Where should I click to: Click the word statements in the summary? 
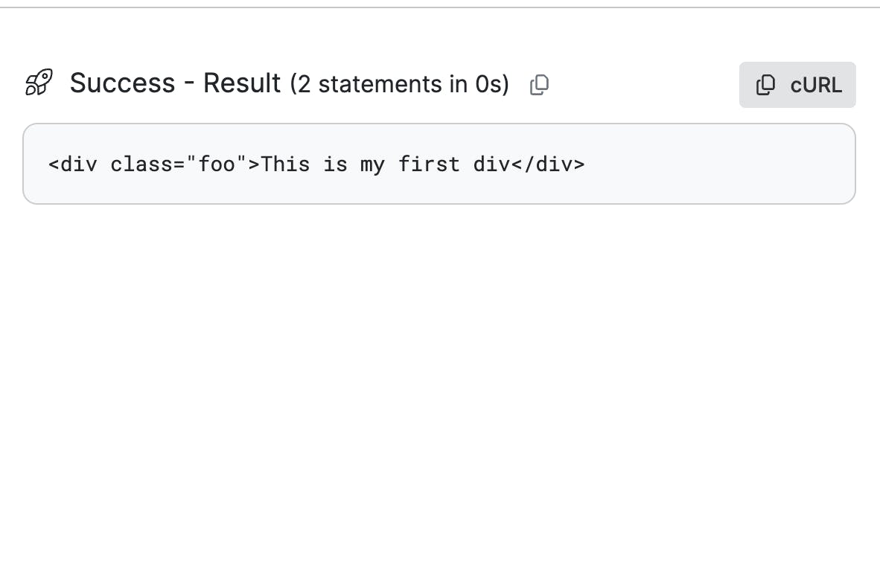coord(380,84)
